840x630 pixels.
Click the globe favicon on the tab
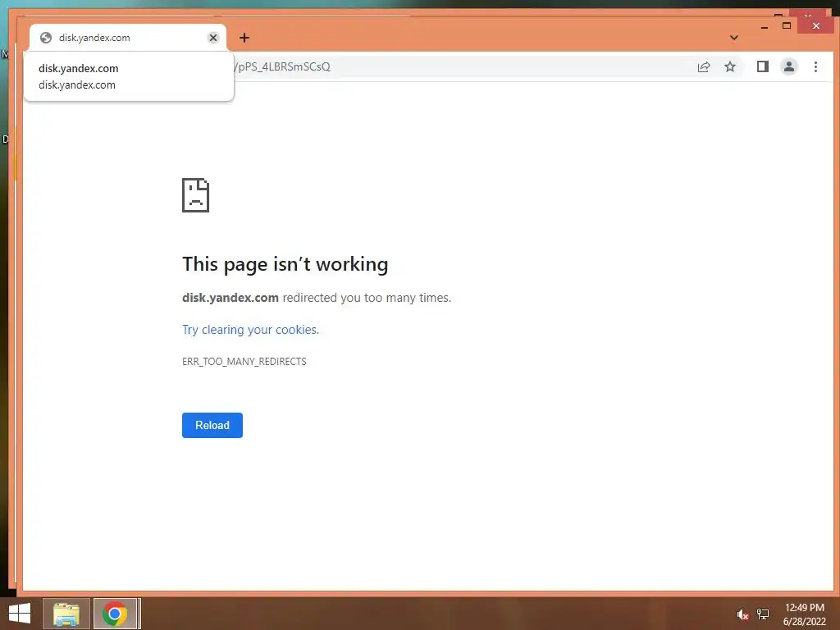pyautogui.click(x=46, y=38)
